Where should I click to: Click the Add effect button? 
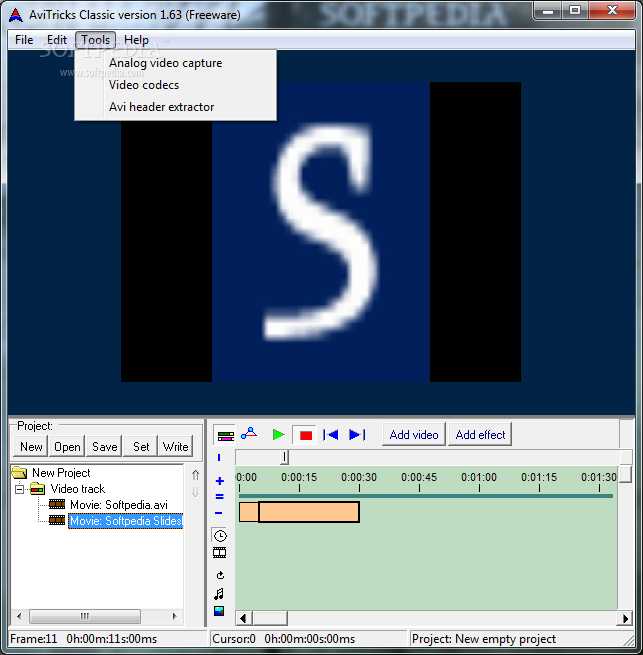480,435
